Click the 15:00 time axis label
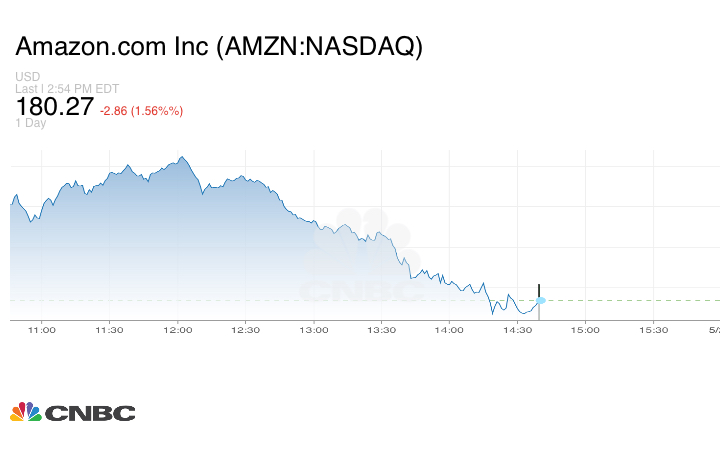The width and height of the screenshot is (720, 450). point(585,329)
